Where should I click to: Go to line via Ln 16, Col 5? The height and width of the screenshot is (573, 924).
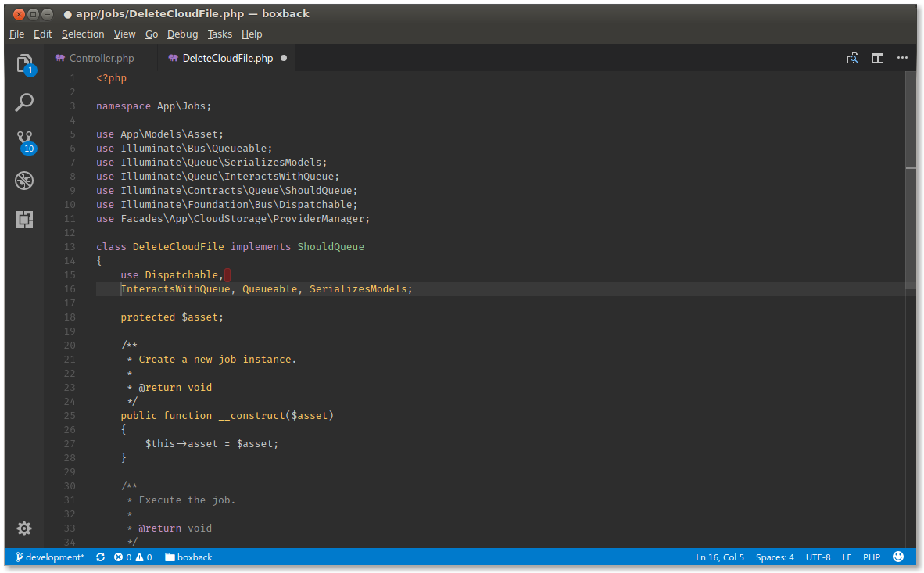tap(719, 557)
